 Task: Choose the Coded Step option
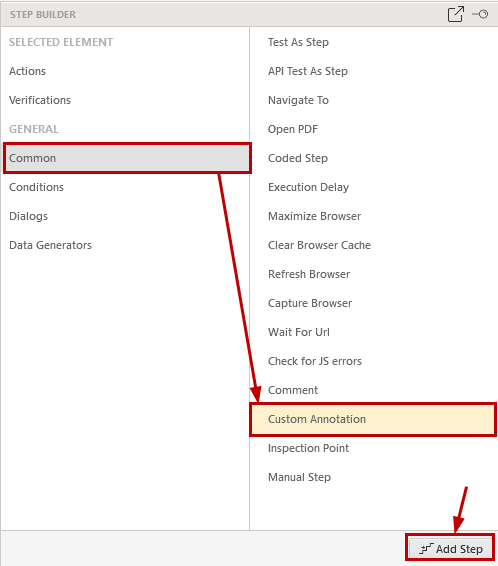[298, 158]
